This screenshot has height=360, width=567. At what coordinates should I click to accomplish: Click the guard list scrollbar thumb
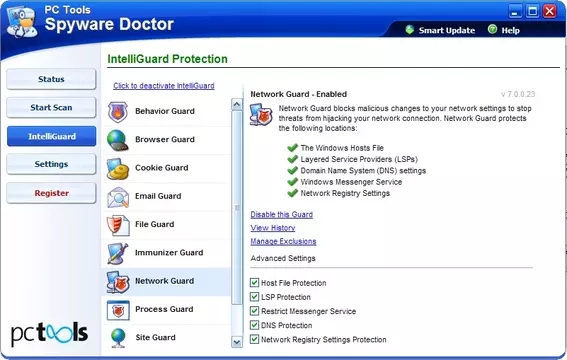coord(237,207)
